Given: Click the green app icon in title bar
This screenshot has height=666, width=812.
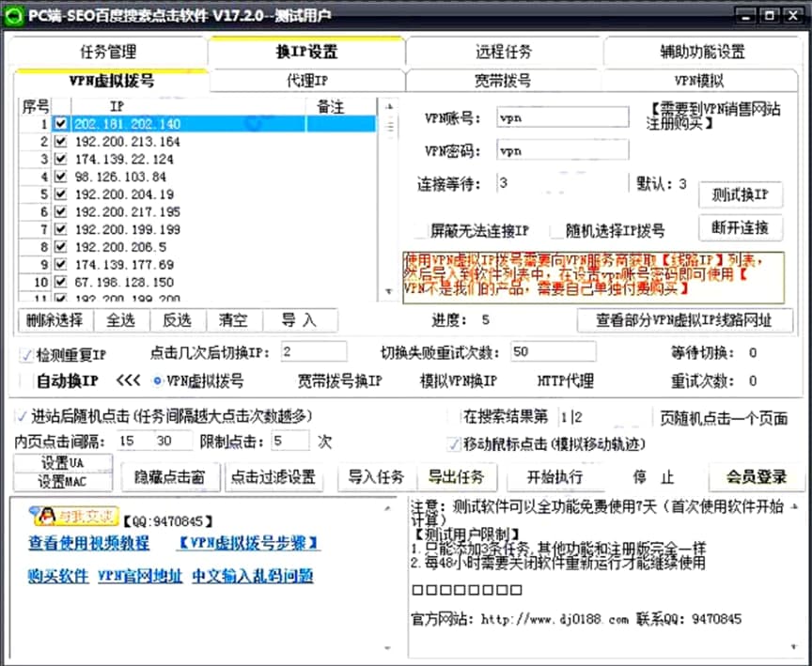Looking at the screenshot, I should (13, 14).
